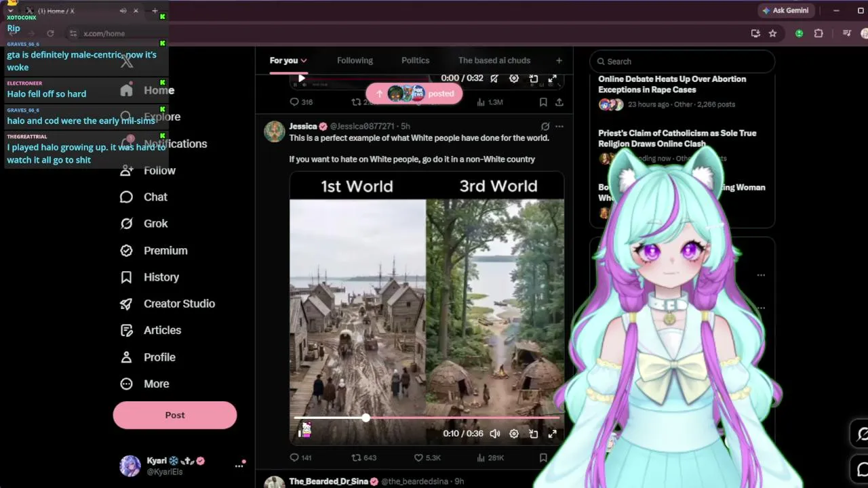Open the 1st World vs 3rd World video

click(x=427, y=308)
